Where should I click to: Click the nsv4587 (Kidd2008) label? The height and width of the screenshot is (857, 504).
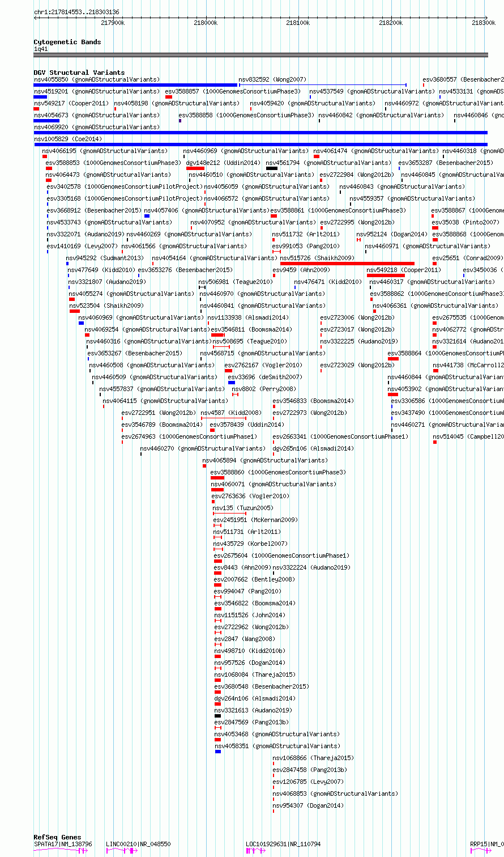(231, 413)
